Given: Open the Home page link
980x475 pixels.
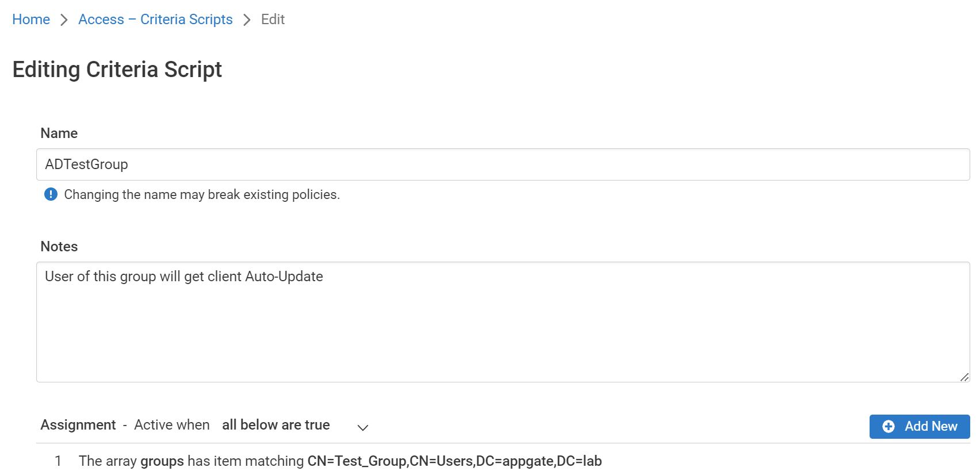Looking at the screenshot, I should [31, 19].
